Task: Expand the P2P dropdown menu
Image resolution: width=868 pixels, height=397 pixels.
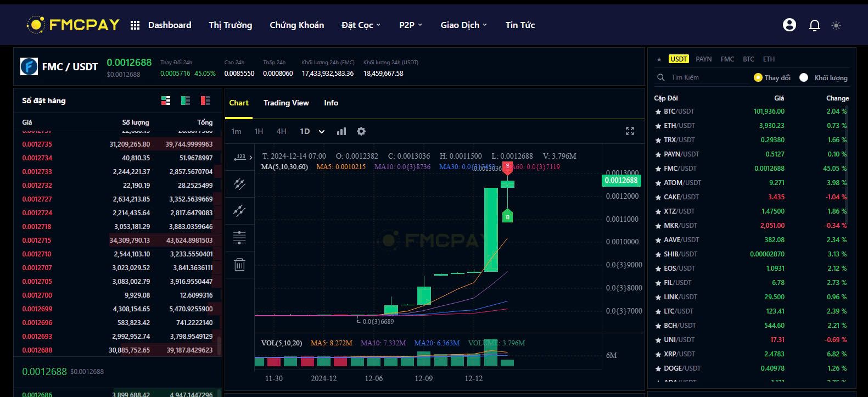Action: [411, 25]
